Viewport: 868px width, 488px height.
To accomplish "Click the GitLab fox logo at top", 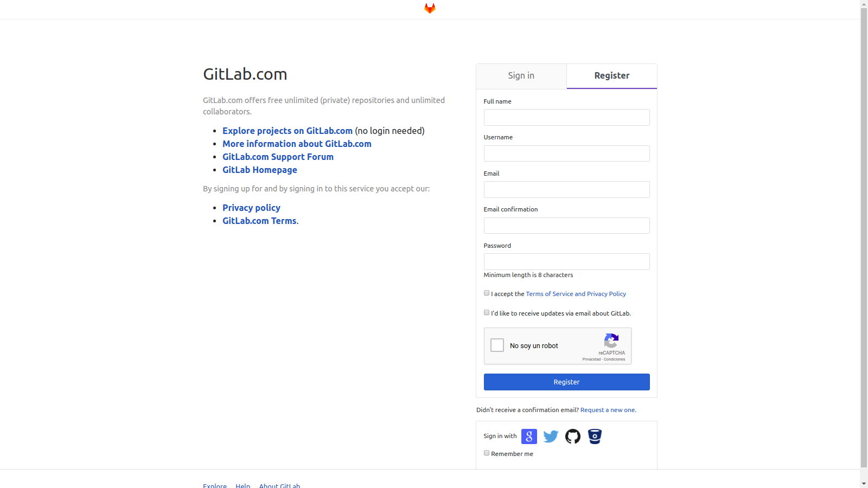I will [430, 8].
